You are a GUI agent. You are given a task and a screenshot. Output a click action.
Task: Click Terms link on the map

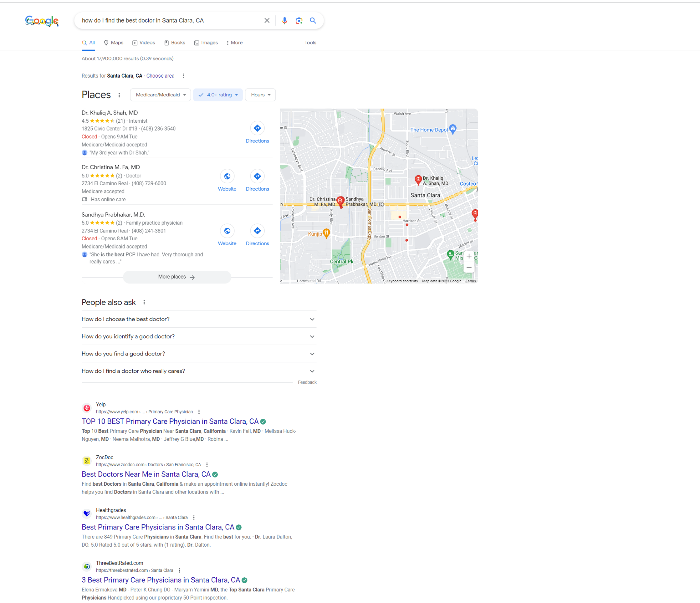(471, 281)
